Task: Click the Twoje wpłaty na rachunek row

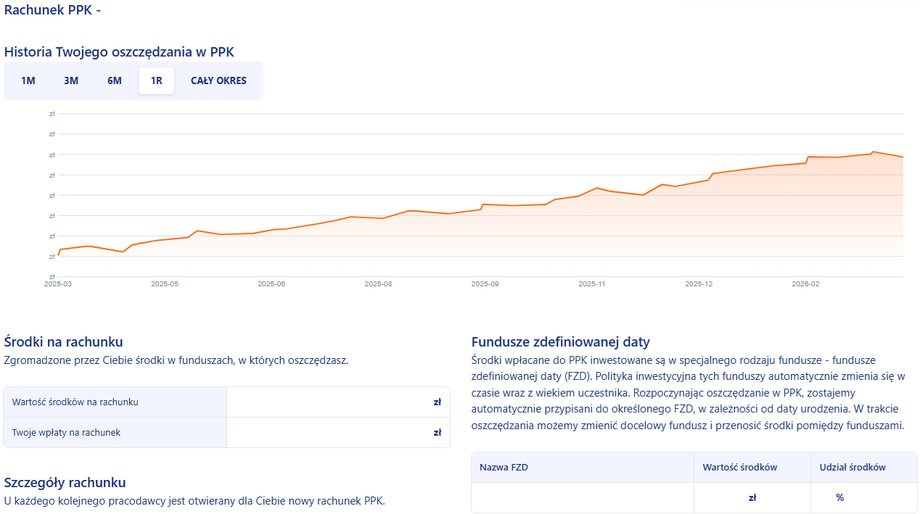Action: 227,433
